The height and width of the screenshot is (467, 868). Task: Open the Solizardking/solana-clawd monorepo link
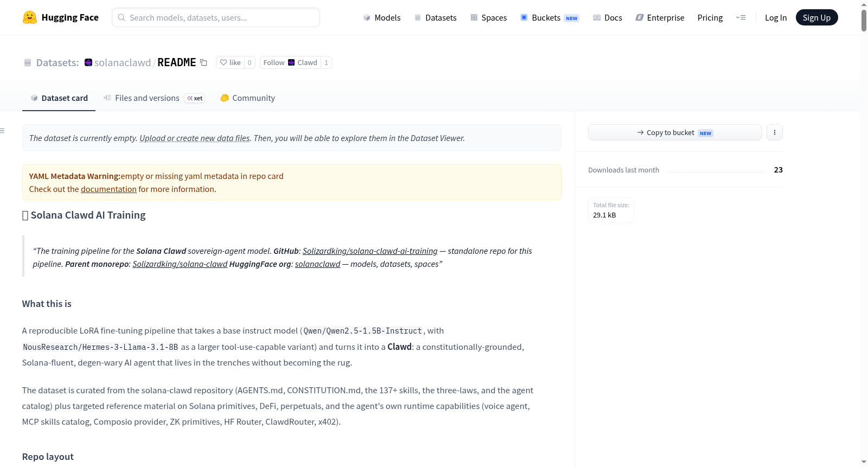click(180, 264)
